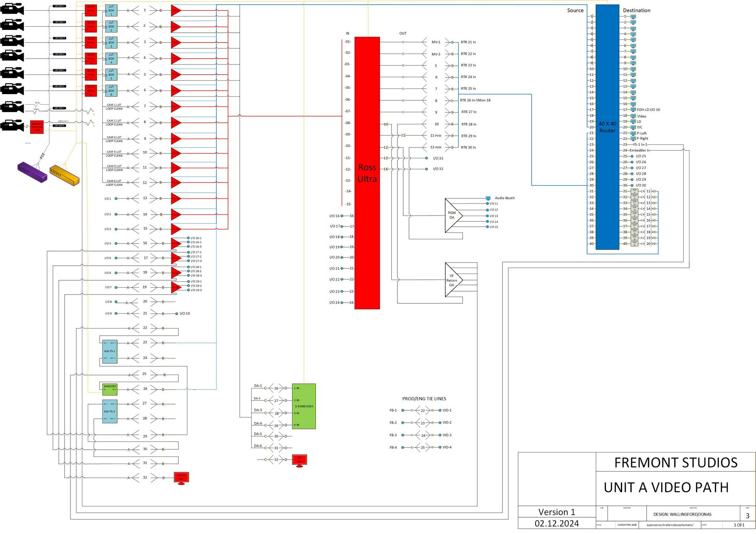Select the purple POE switch icon
Image resolution: width=756 pixels, height=534 pixels.
tap(32, 172)
